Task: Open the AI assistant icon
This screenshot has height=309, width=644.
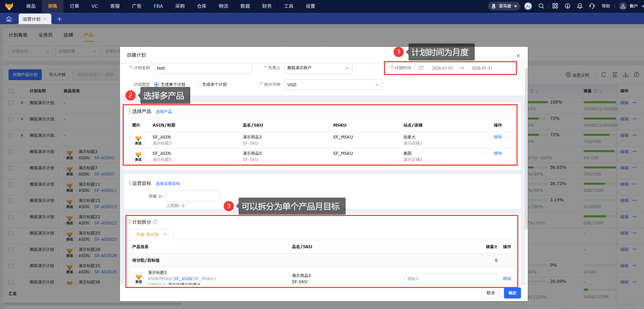Action: pos(528,6)
